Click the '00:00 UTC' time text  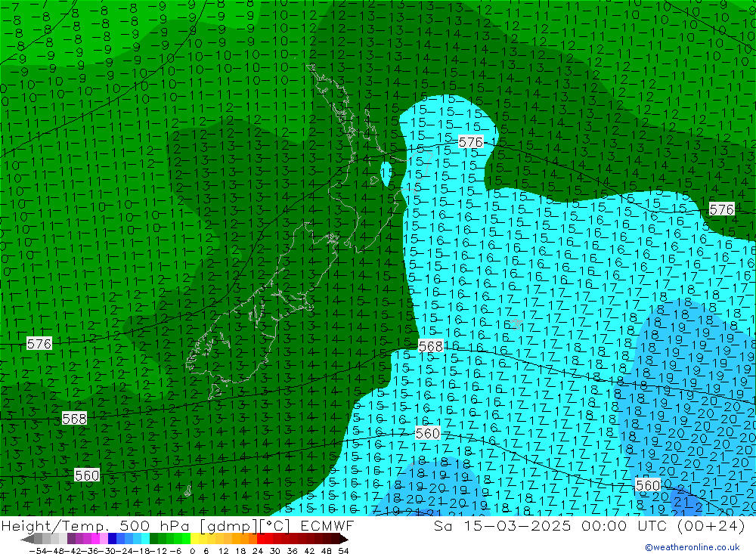pos(624,526)
